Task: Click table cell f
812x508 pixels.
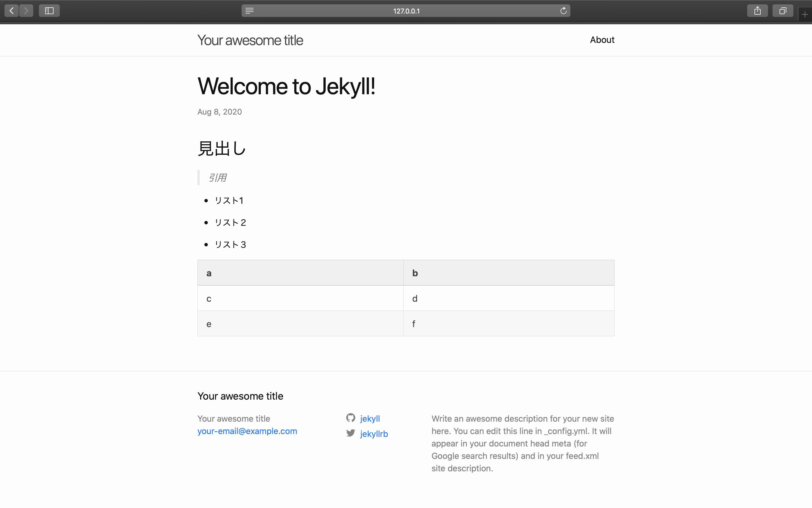Action: 509,323
